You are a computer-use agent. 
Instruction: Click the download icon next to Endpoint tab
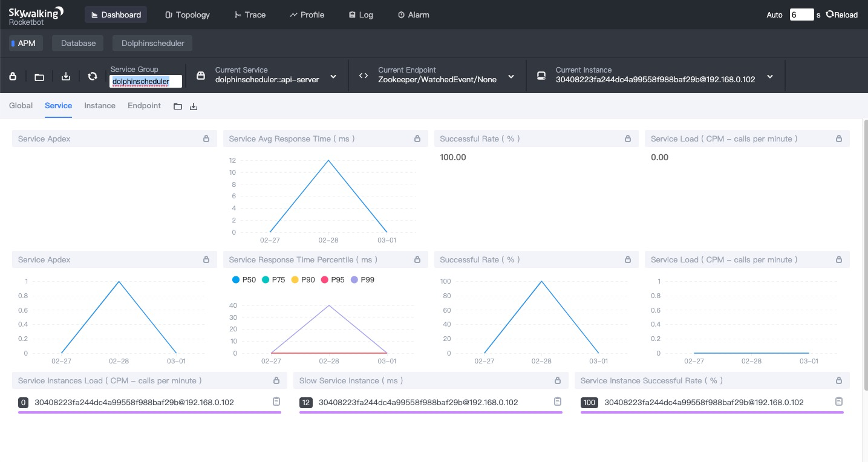point(194,106)
